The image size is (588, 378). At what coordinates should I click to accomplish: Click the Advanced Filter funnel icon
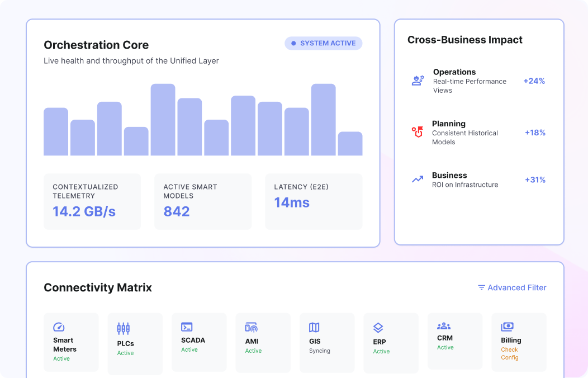click(x=481, y=287)
